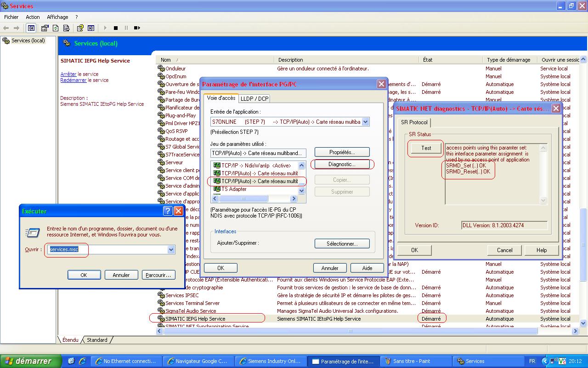
Task: Click the network card icon beside TS Adapter
Action: pyautogui.click(x=216, y=189)
